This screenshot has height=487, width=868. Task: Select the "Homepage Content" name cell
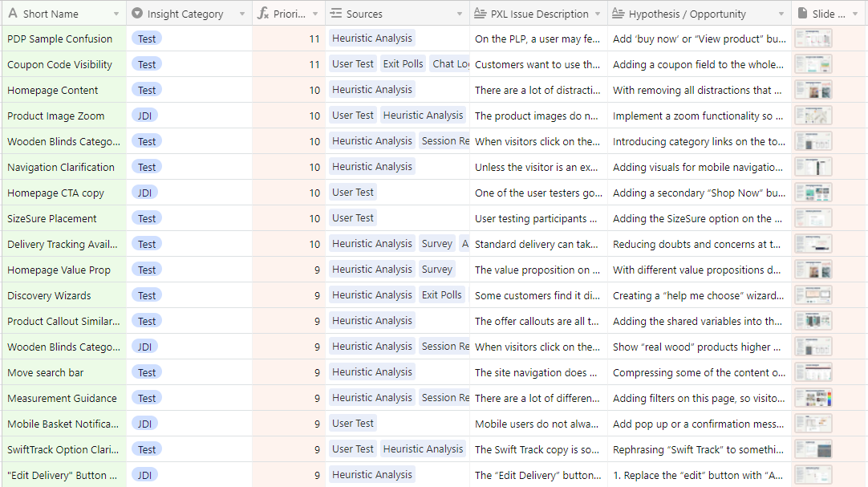pos(64,90)
